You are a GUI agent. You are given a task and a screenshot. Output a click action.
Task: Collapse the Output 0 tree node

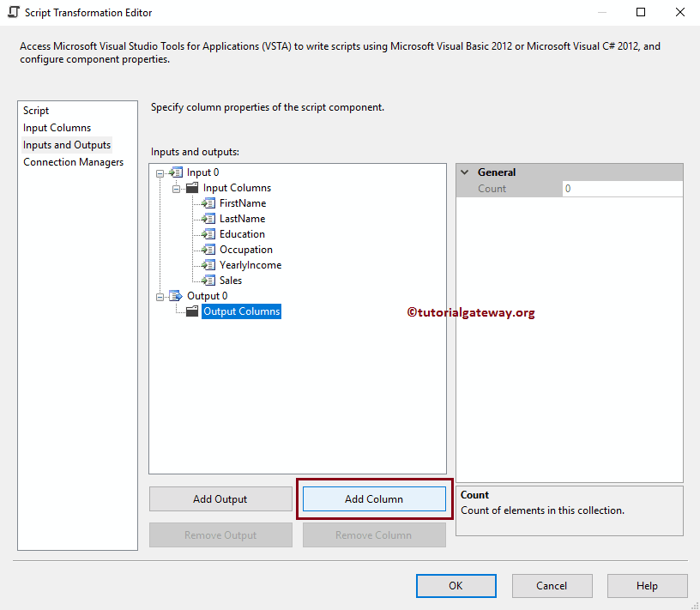(x=160, y=295)
